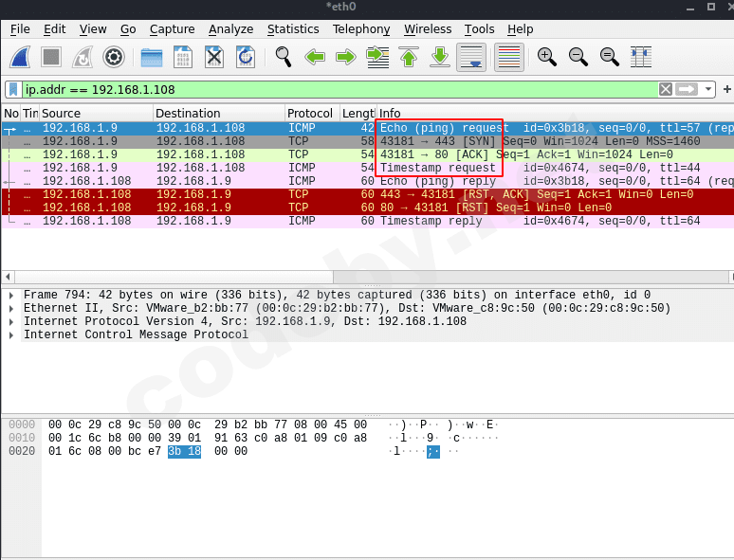Open the Analyze menu
The width and height of the screenshot is (734, 560).
click(230, 29)
